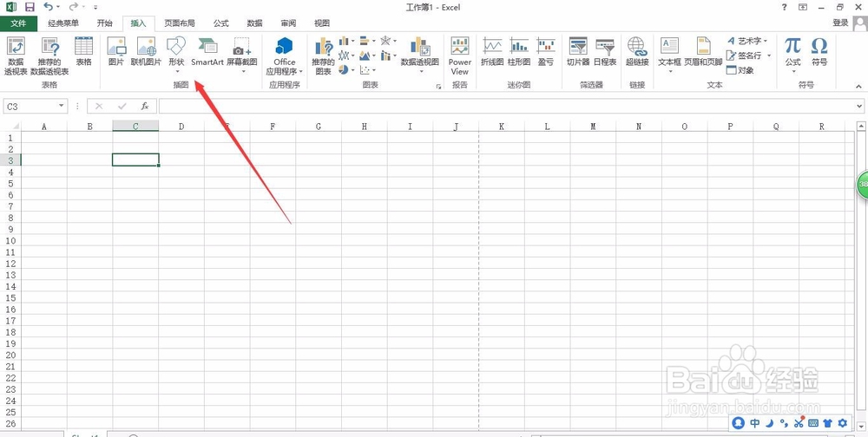Screen dimensions: 868x437
Task: Switch to the Home (开始) tab
Action: coord(104,23)
